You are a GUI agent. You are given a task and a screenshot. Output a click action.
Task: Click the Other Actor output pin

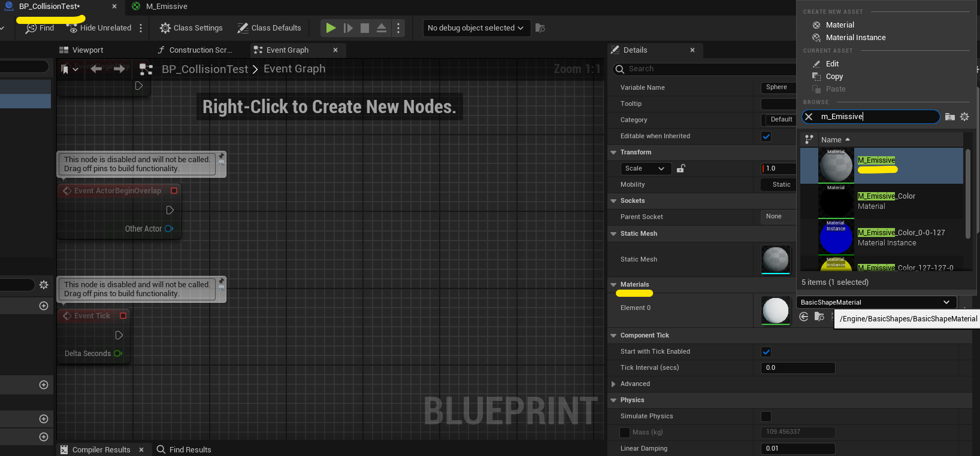tap(169, 229)
